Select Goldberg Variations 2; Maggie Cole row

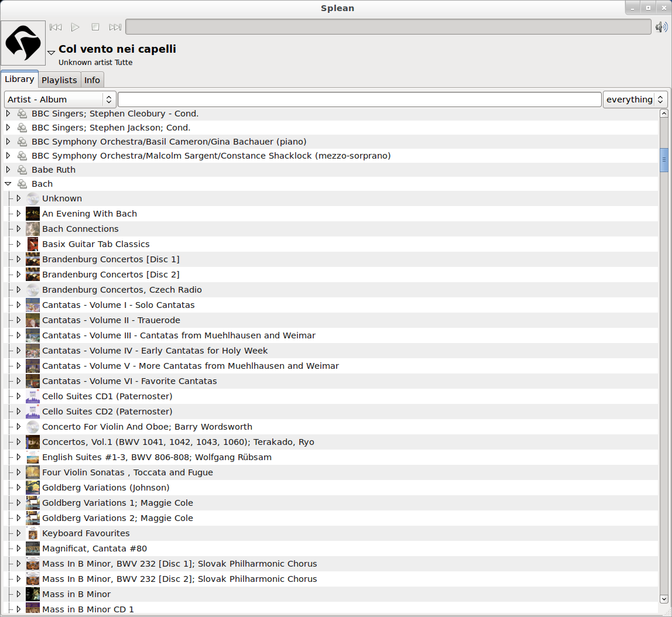[x=330, y=518]
